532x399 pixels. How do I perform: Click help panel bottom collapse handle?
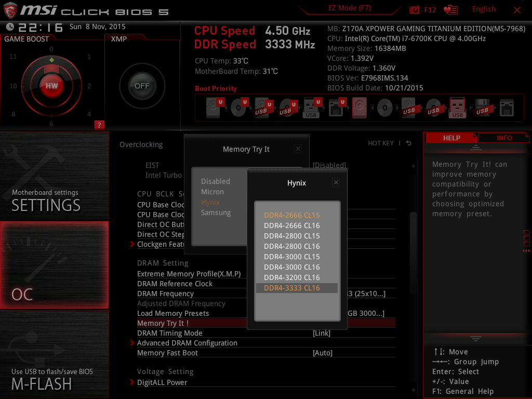[476, 339]
